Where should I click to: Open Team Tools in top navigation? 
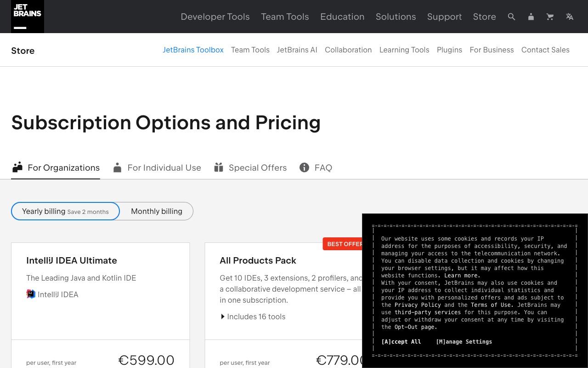pyautogui.click(x=285, y=17)
